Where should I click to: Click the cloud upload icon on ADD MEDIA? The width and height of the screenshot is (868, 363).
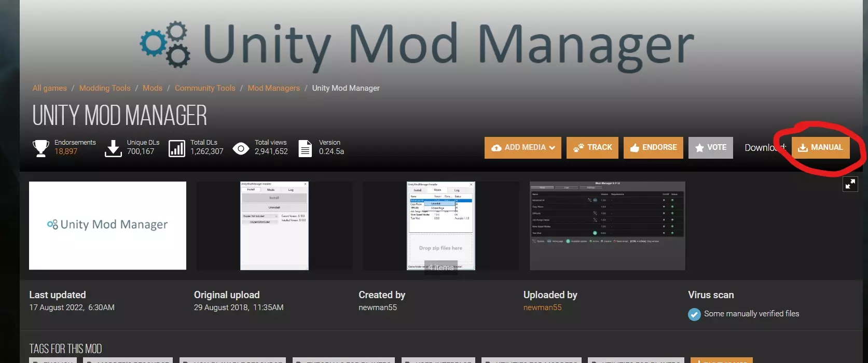click(x=496, y=148)
